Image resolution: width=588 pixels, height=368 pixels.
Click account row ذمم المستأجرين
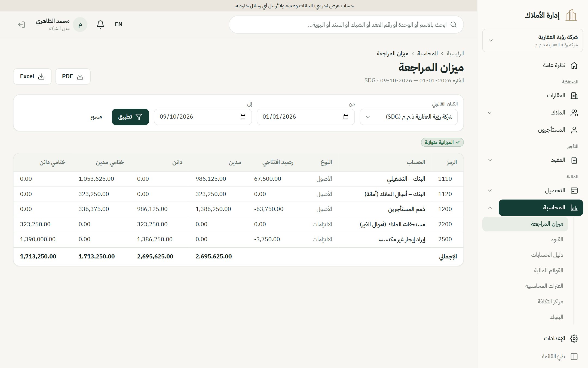(238, 209)
